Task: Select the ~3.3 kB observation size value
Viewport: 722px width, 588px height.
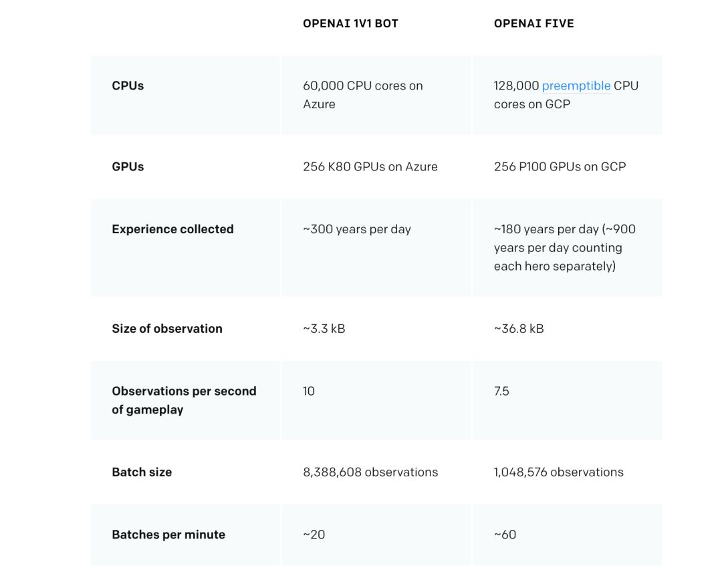Action: (x=324, y=329)
